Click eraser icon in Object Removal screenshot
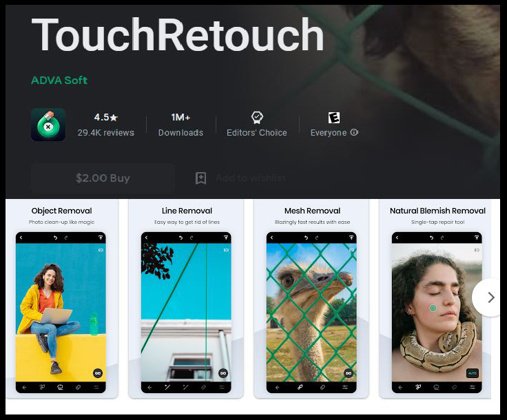 (79, 387)
